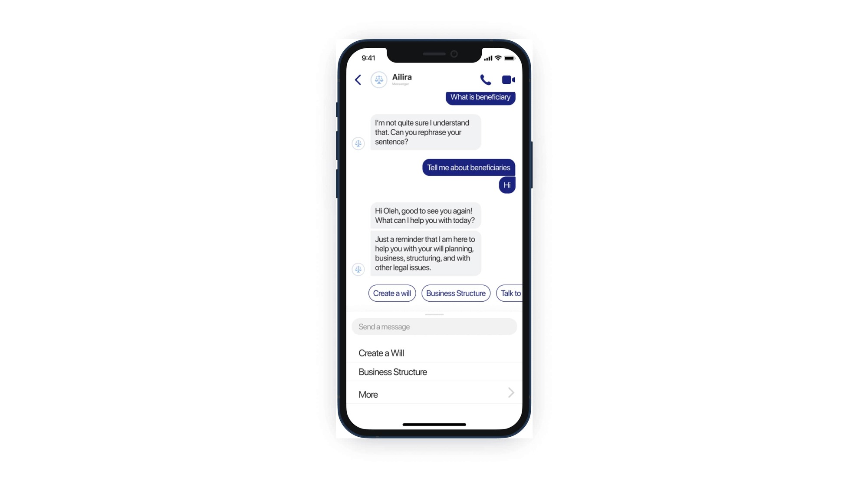The height and width of the screenshot is (478, 868).
Task: Tap the What is beneficiary sent message
Action: click(479, 96)
